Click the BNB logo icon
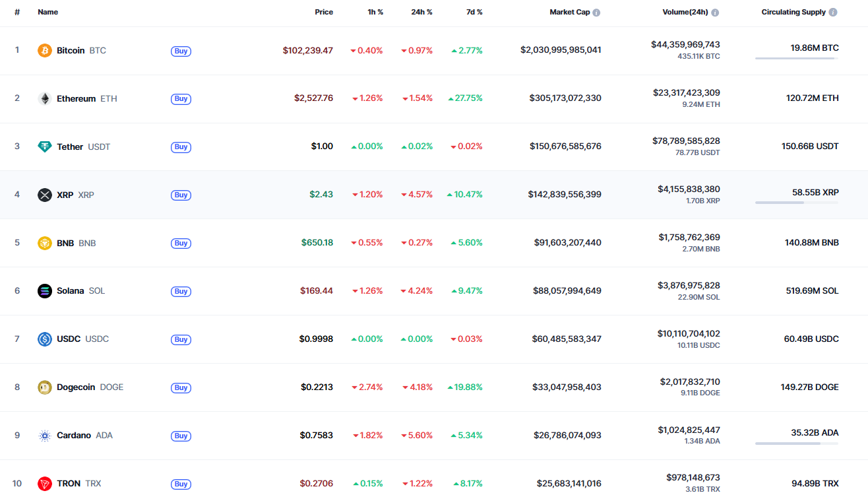The width and height of the screenshot is (868, 497). click(45, 243)
